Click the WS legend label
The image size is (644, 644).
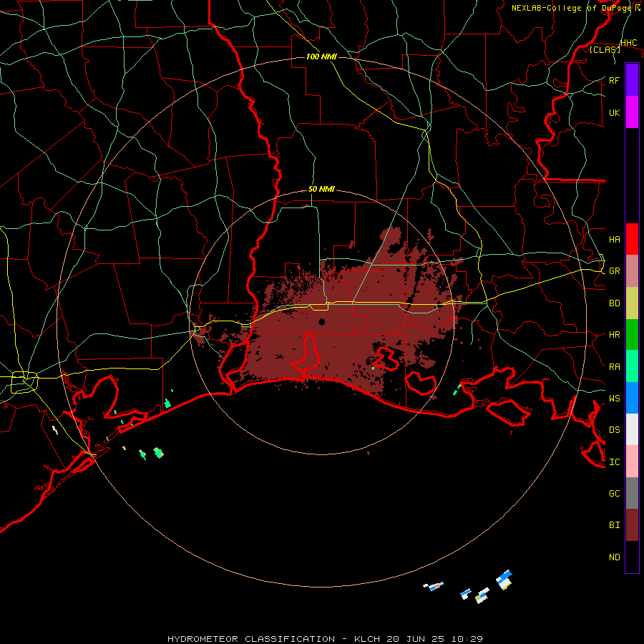point(614,398)
